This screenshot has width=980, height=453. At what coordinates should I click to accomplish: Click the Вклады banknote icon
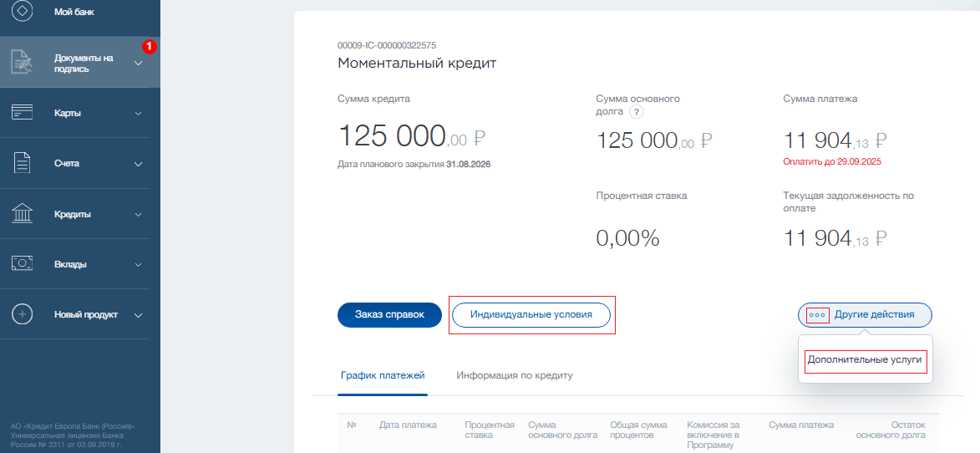point(23,264)
